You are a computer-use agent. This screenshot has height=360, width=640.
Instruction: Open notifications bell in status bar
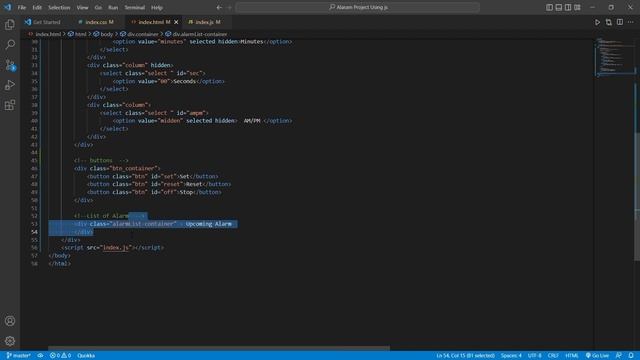(631, 356)
